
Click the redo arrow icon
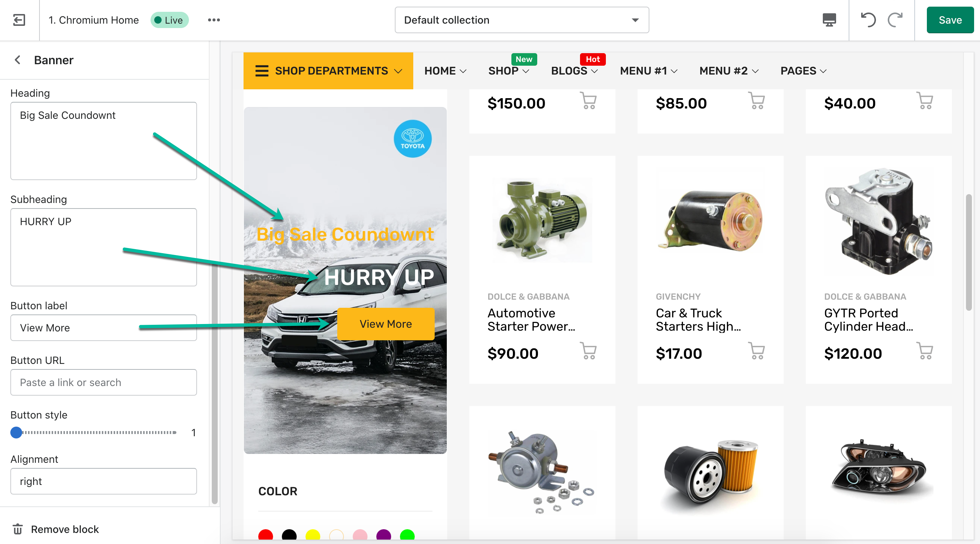click(x=895, y=20)
